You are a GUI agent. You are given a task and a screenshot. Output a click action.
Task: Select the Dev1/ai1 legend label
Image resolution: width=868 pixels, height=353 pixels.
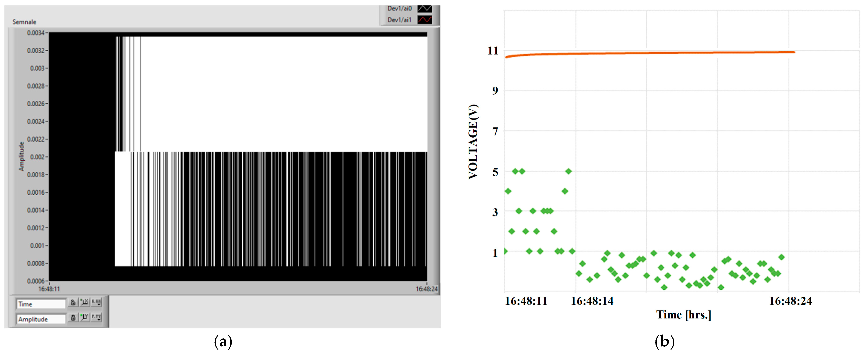click(x=399, y=20)
